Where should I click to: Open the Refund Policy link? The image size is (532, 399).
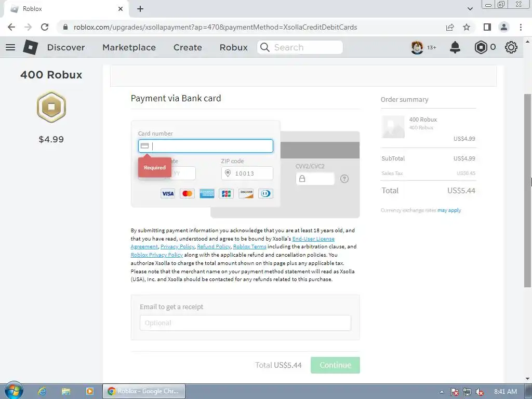pyautogui.click(x=214, y=247)
